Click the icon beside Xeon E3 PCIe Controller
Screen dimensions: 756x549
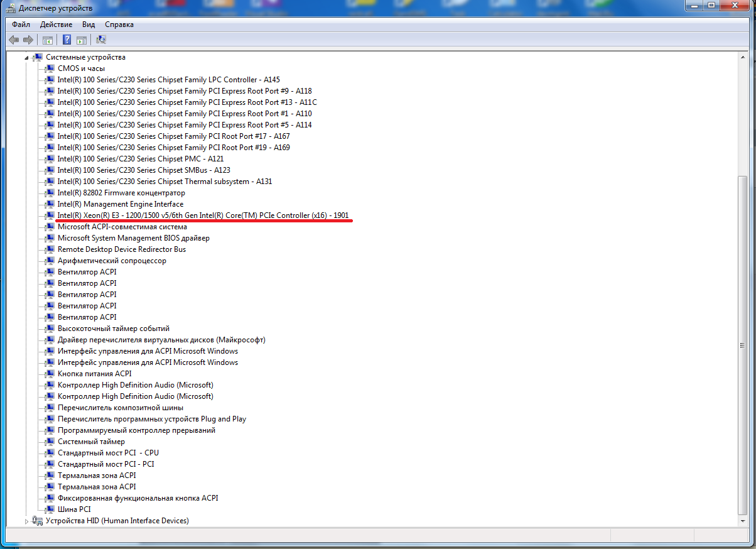(50, 215)
